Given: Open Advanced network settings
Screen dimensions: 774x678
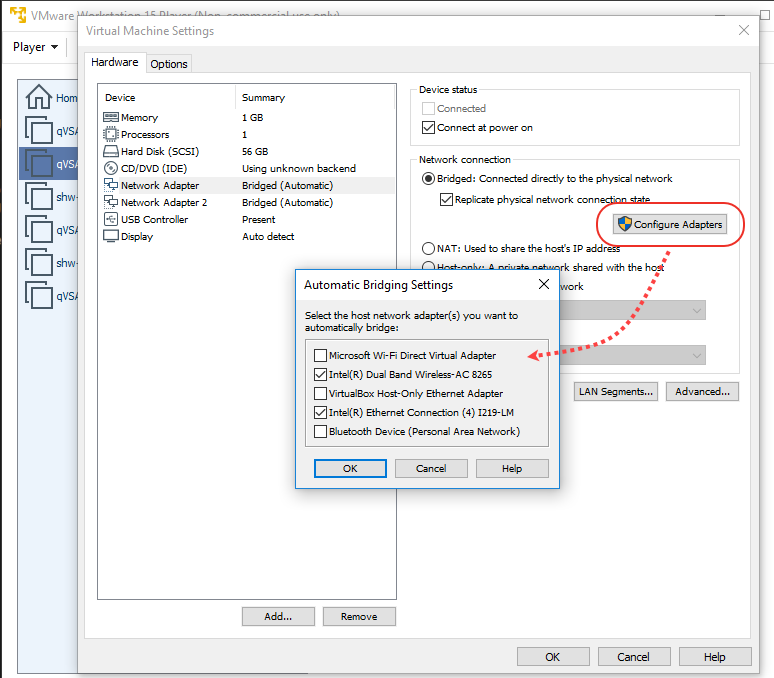Looking at the screenshot, I should 702,391.
